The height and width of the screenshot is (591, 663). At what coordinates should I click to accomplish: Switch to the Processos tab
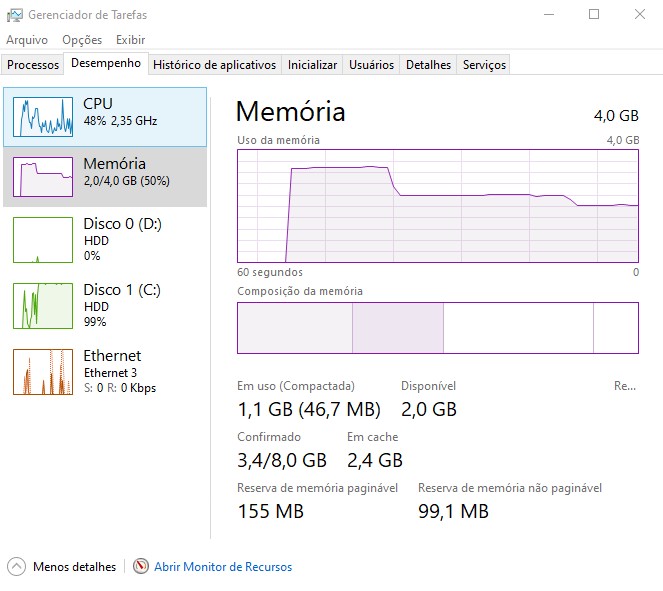pos(33,65)
